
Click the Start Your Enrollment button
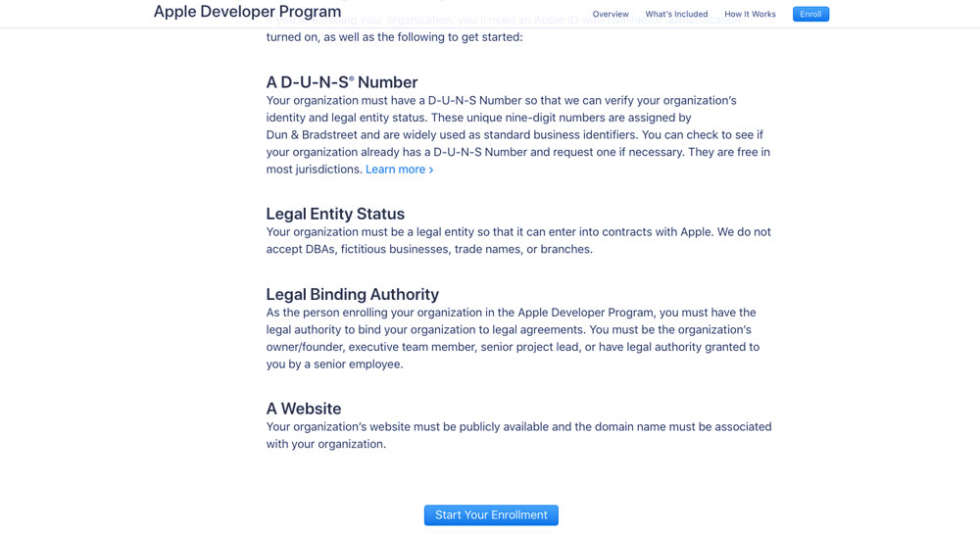tap(491, 515)
